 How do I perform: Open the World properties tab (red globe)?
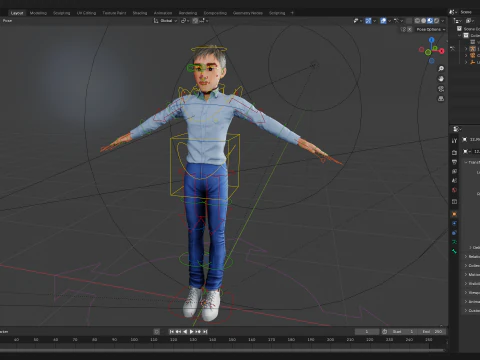pyautogui.click(x=454, y=190)
